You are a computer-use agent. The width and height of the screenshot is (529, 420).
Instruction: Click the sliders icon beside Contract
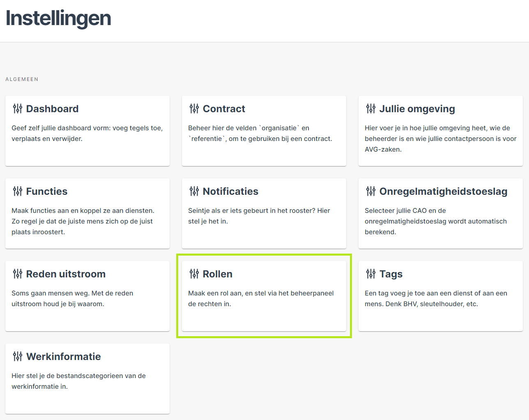pyautogui.click(x=194, y=108)
